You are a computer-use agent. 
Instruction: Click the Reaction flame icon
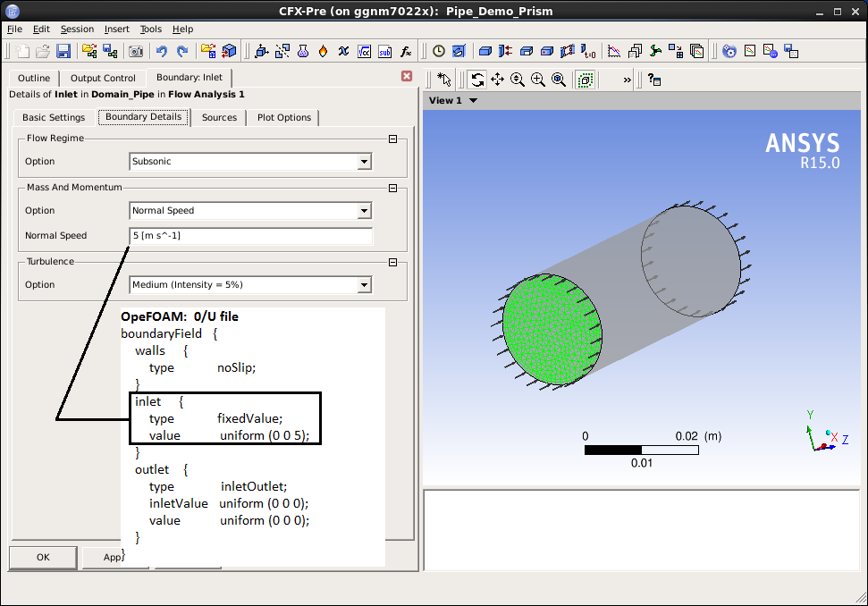(324, 52)
